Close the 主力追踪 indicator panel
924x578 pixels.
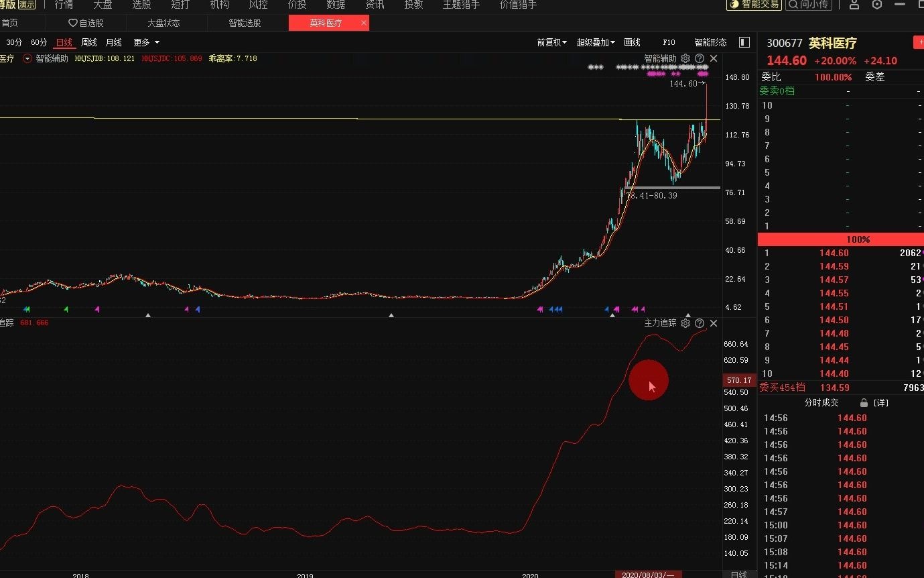click(x=714, y=323)
